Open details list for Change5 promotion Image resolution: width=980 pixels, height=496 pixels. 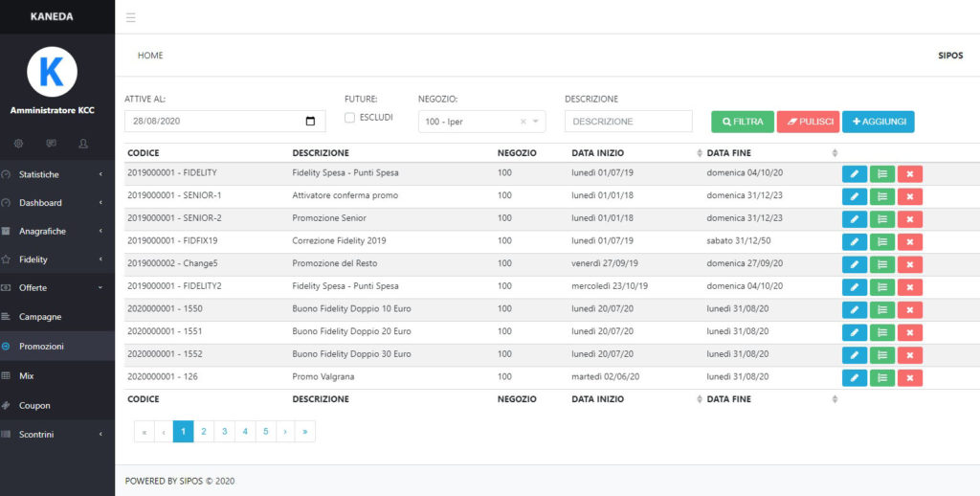[x=882, y=264]
